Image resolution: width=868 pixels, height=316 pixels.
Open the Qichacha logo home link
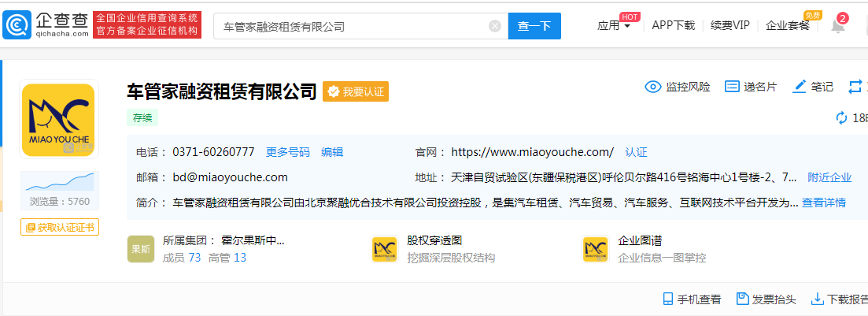point(46,25)
